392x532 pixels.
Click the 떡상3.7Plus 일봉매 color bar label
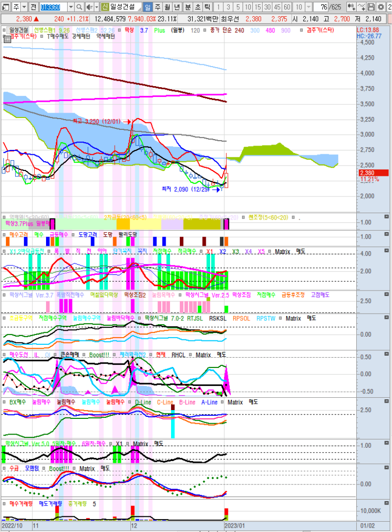(x=27, y=223)
